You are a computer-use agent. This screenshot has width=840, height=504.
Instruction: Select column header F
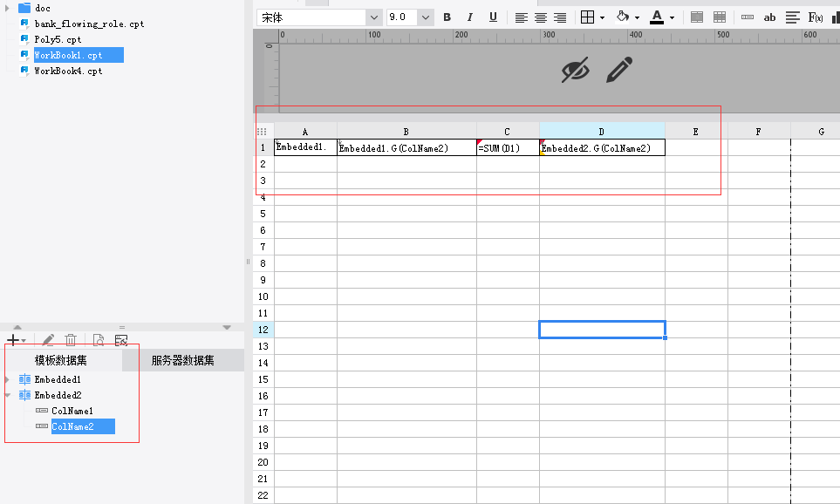[x=759, y=131]
